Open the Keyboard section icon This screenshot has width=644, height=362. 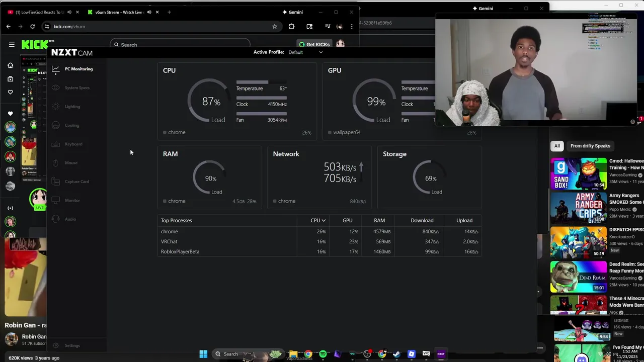coord(56,144)
